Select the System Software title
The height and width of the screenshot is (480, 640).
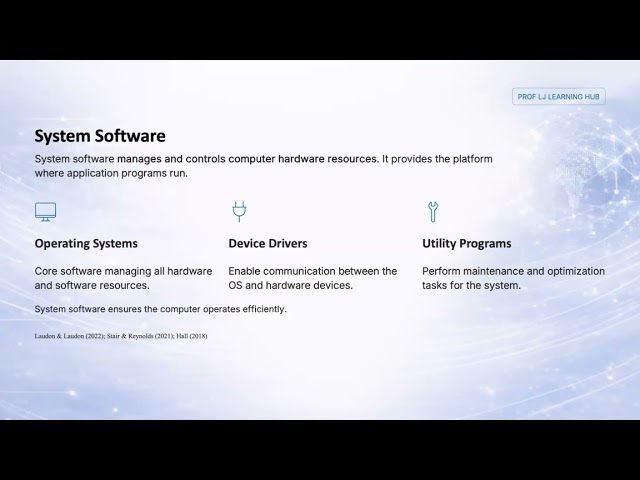click(100, 136)
